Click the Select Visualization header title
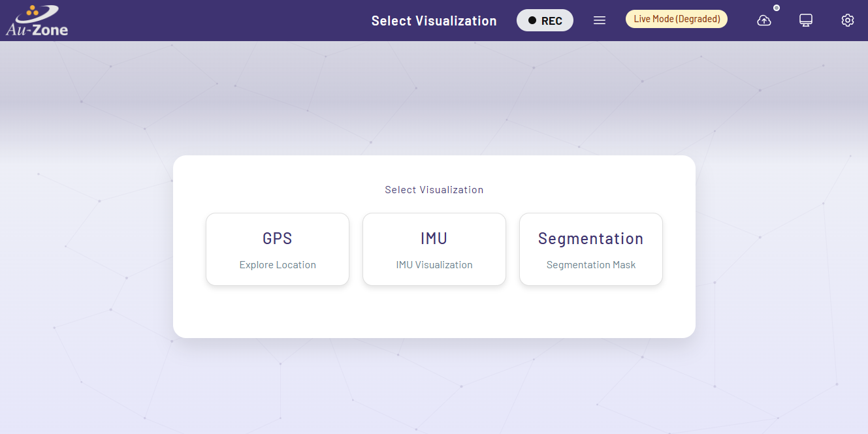 point(434,20)
